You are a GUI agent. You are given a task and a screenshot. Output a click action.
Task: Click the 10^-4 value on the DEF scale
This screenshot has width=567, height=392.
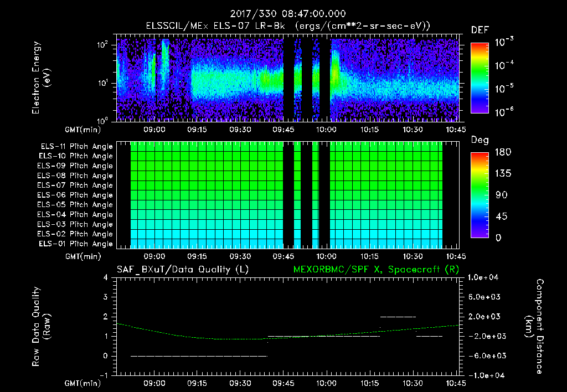pos(504,65)
